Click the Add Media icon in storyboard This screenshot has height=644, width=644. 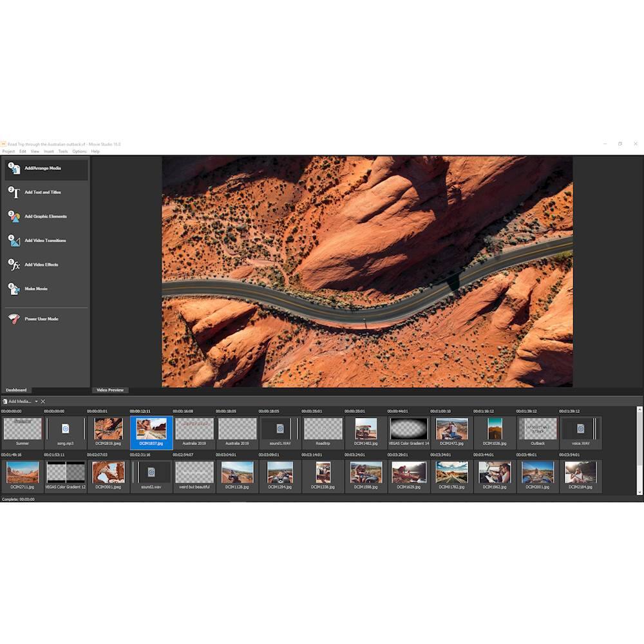pyautogui.click(x=5, y=401)
